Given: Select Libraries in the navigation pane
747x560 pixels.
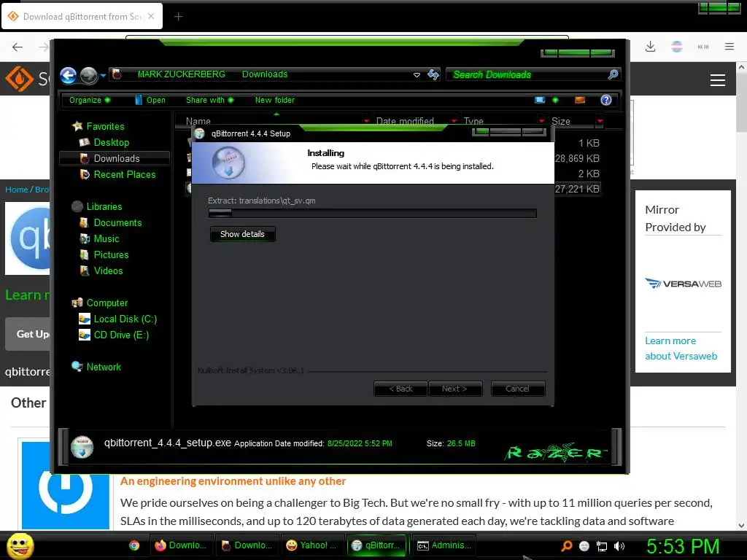Looking at the screenshot, I should click(x=104, y=206).
